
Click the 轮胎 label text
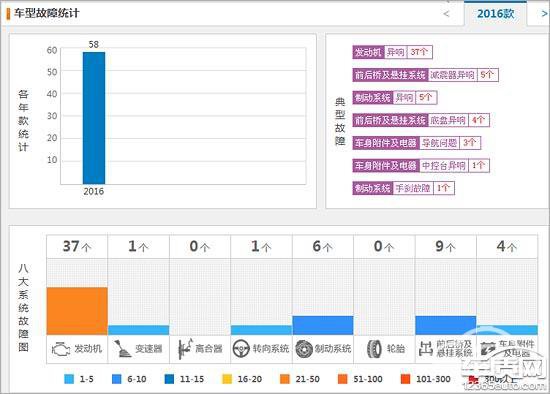396,349
